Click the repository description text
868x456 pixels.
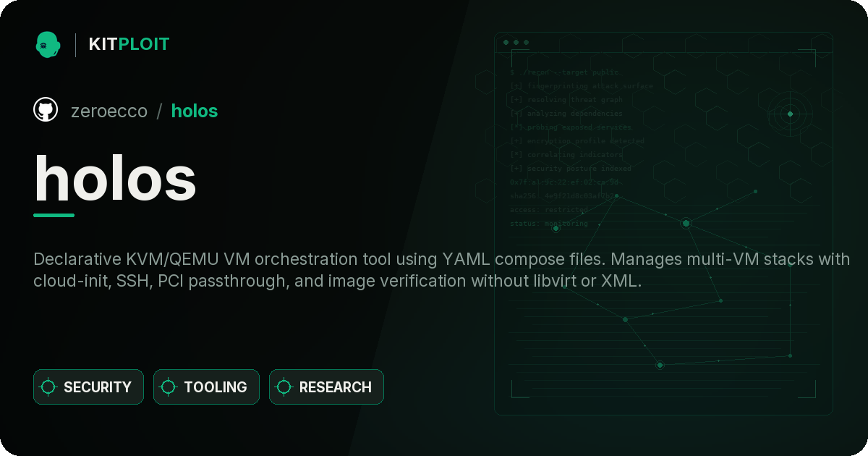[x=441, y=270]
